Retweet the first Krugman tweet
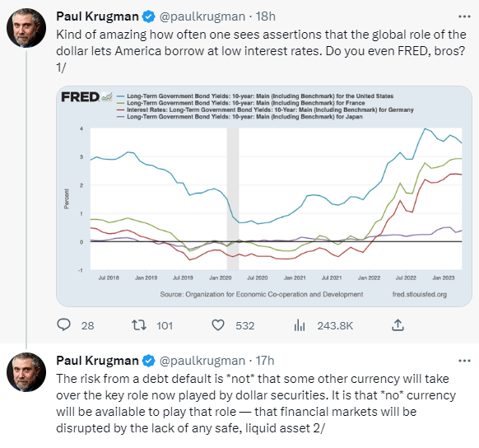 point(139,325)
